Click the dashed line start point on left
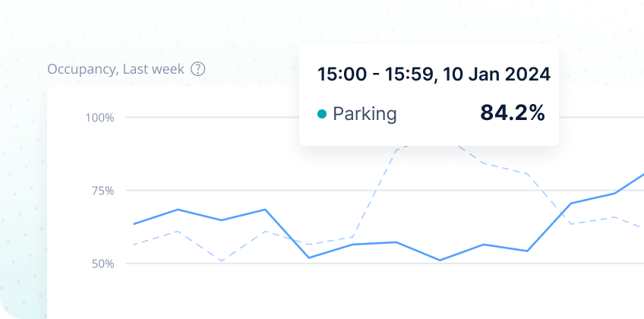The width and height of the screenshot is (644, 319). click(x=134, y=245)
